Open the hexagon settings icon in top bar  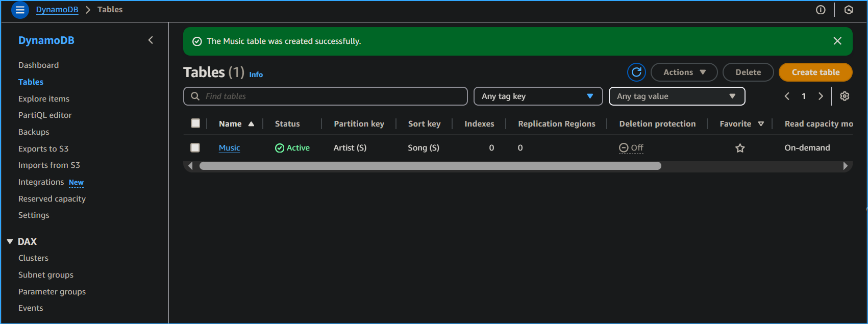849,10
